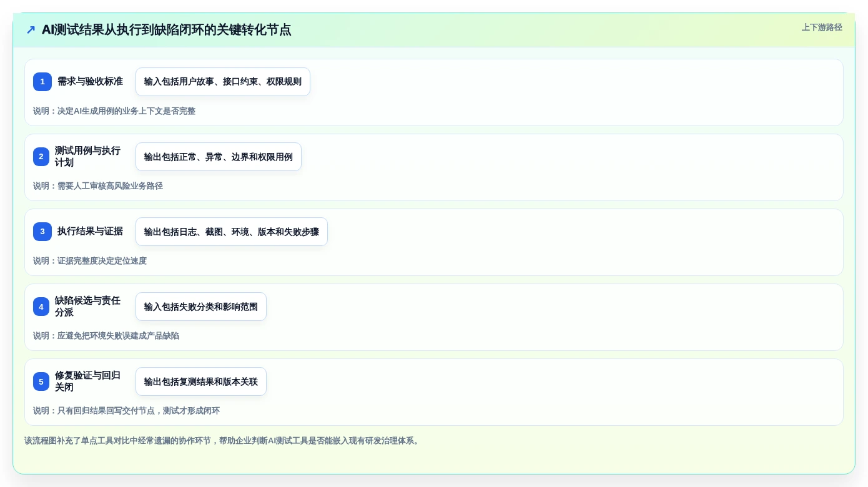Select step number 2 badge

41,157
